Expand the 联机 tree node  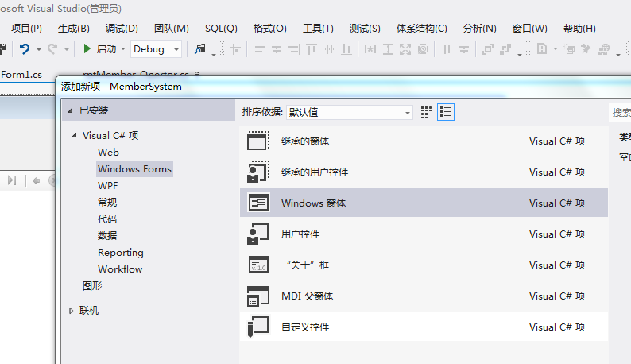[71, 311]
